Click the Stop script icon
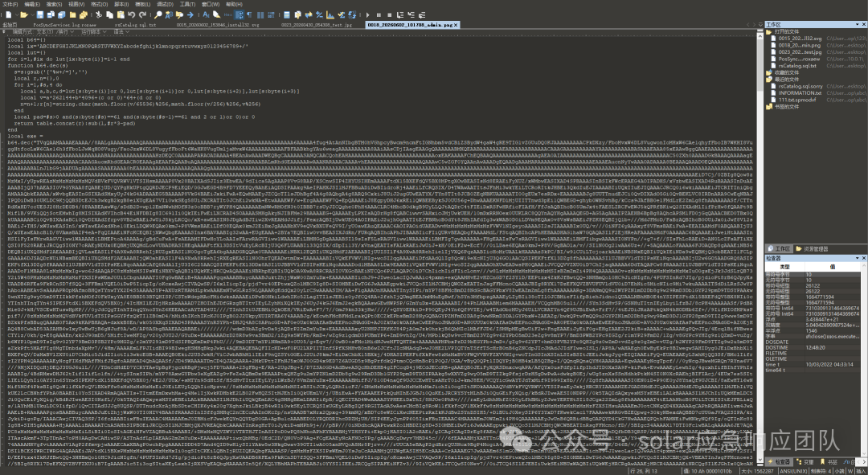 389,15
